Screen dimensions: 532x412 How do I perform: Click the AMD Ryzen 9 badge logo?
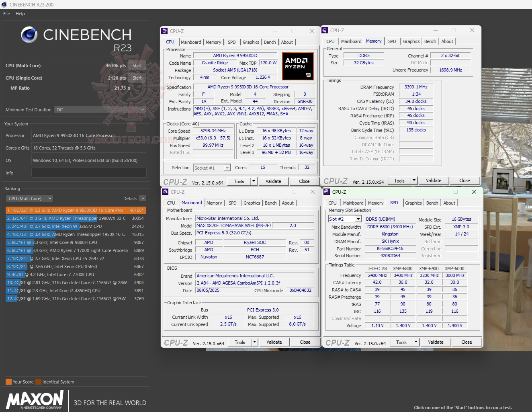tap(298, 66)
